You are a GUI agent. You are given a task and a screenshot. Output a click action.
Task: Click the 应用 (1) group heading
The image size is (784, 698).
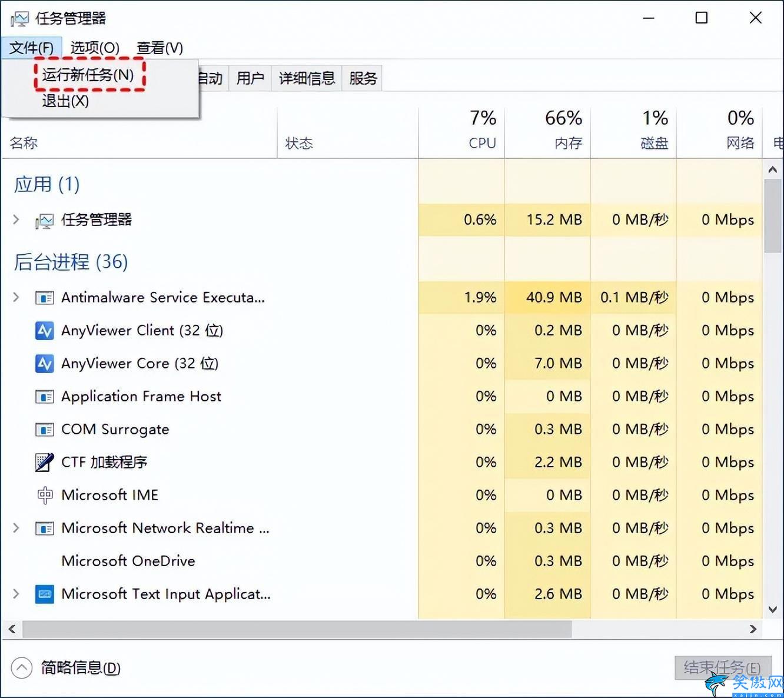tap(47, 184)
